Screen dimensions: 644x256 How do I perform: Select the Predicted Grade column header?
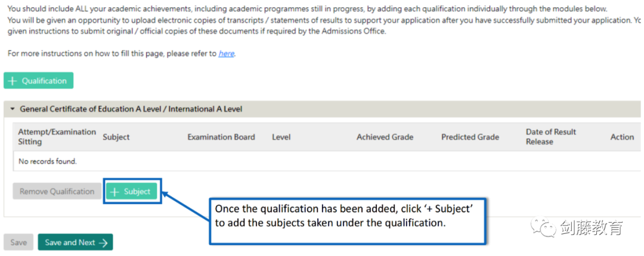click(470, 137)
